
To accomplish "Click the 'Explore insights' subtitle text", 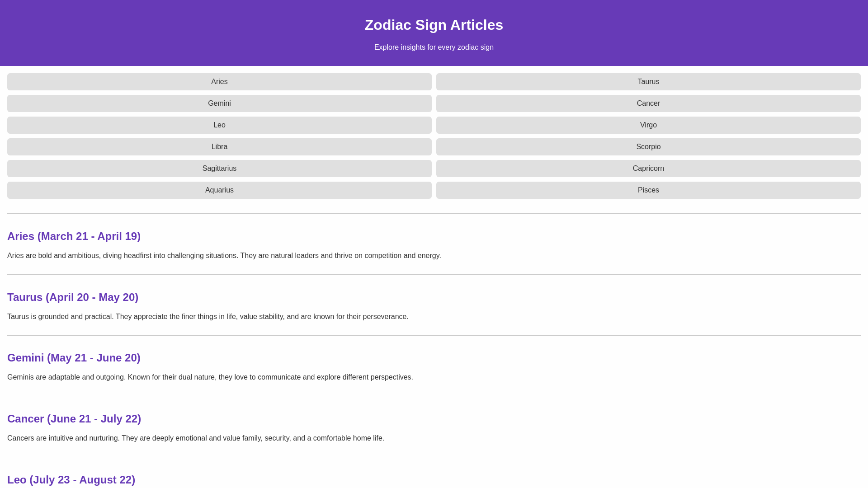I will coord(434,47).
